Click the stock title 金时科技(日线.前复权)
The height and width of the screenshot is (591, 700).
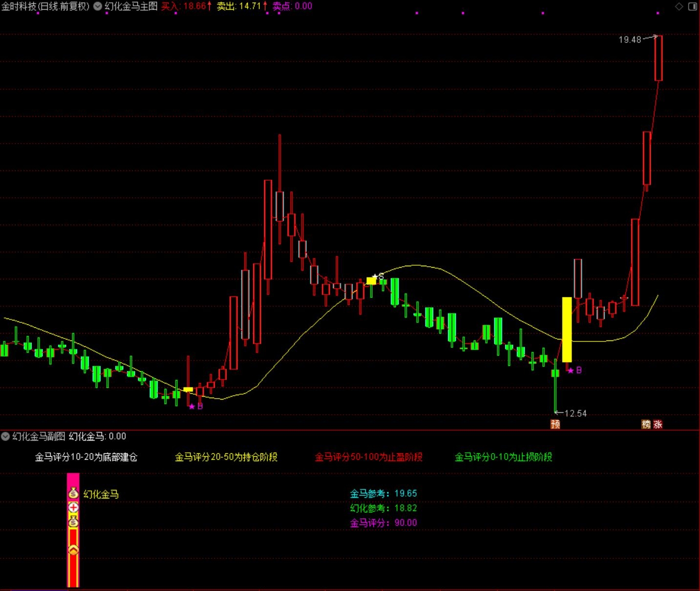[x=45, y=6]
